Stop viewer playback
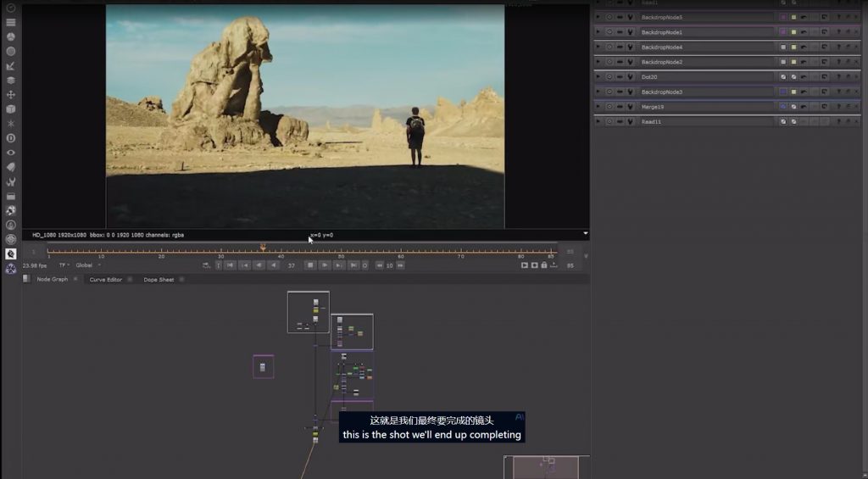The width and height of the screenshot is (868, 479). [x=310, y=265]
